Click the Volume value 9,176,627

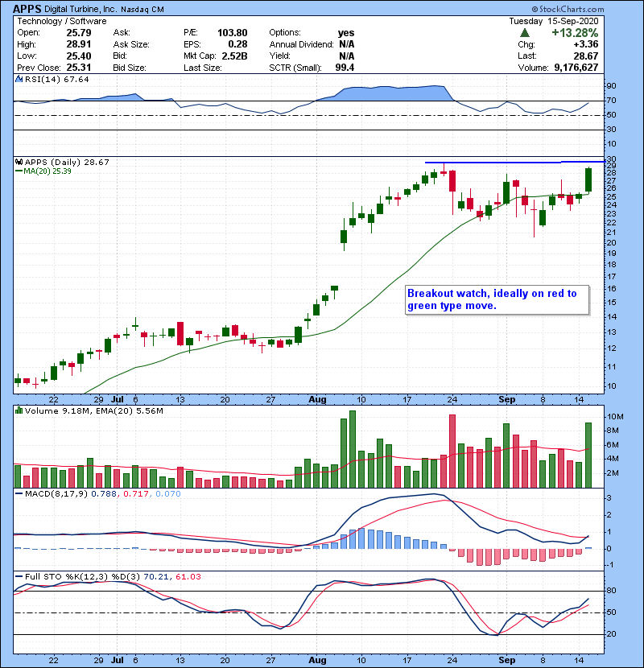click(x=576, y=68)
